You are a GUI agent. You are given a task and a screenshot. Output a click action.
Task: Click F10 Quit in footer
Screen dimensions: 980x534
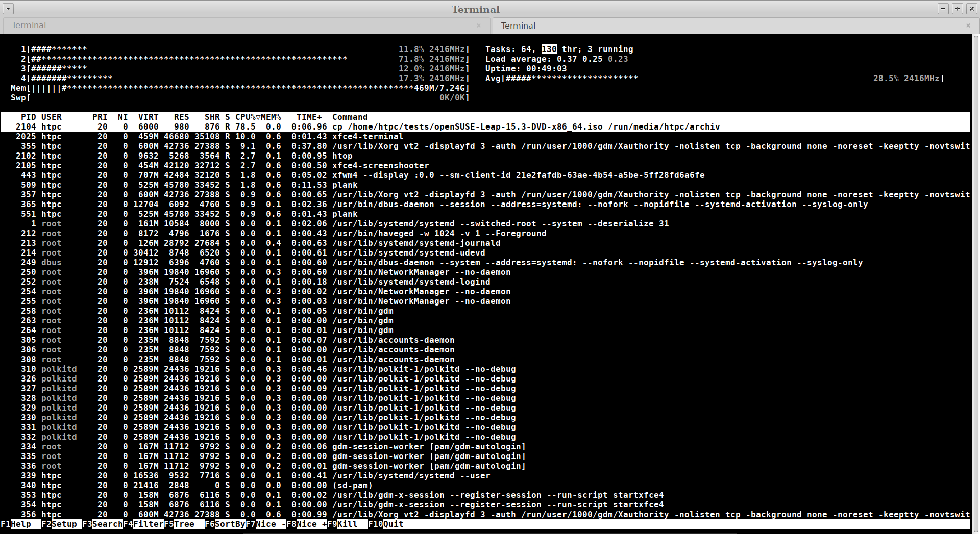click(x=386, y=524)
